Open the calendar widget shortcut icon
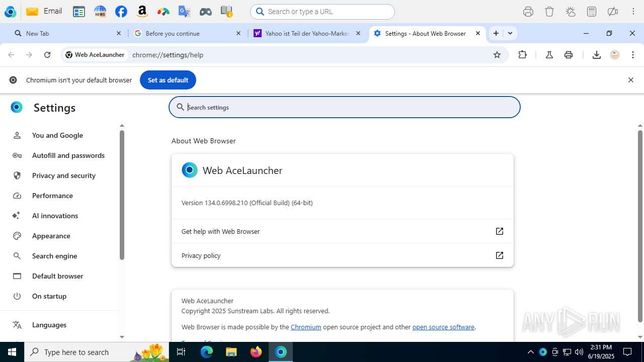The height and width of the screenshot is (362, 644). (x=79, y=12)
